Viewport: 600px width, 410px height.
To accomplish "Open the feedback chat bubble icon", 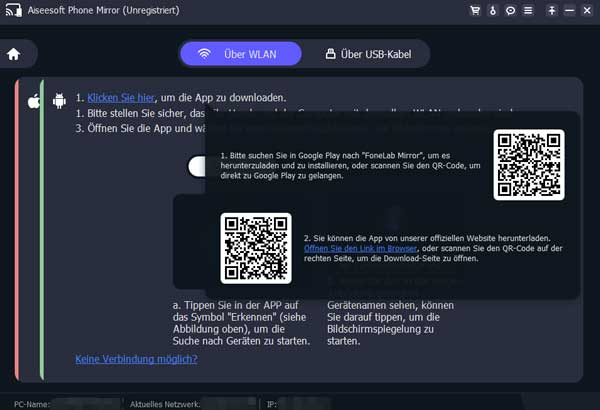I will pos(510,11).
